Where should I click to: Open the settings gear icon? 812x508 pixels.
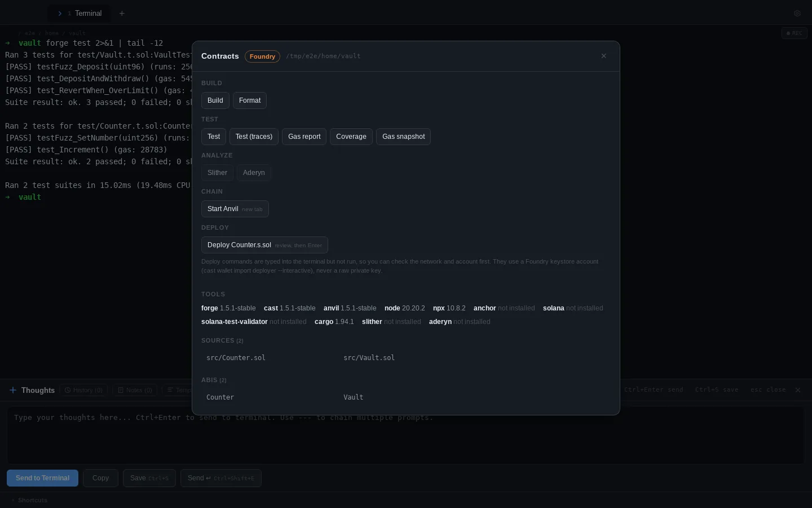797,14
